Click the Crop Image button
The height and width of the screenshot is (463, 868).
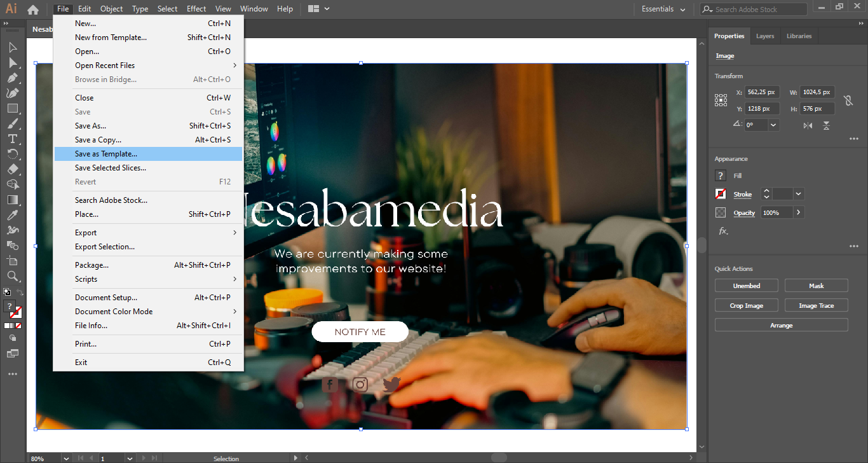[x=746, y=306]
